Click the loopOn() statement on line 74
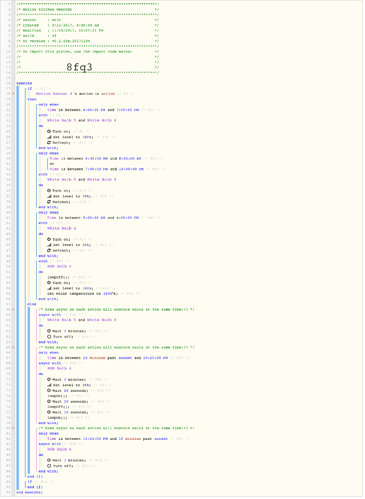The width and height of the screenshot is (365, 499). (57, 396)
